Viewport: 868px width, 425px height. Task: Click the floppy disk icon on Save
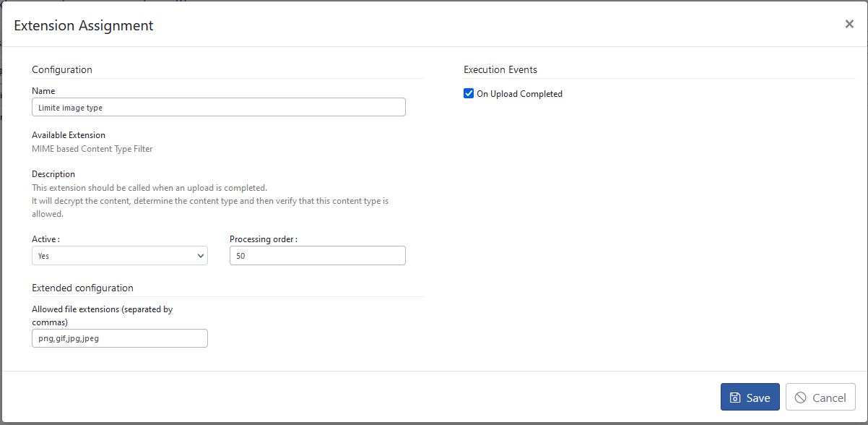735,398
